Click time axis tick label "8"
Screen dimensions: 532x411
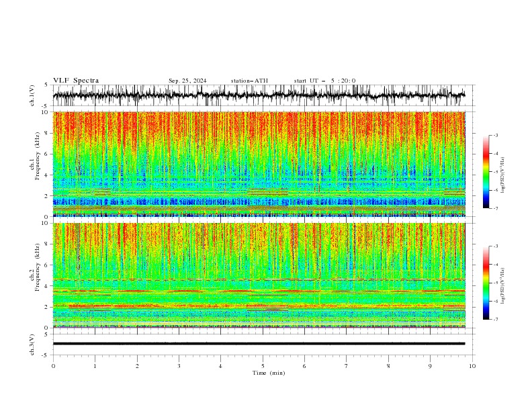pyautogui.click(x=388, y=366)
